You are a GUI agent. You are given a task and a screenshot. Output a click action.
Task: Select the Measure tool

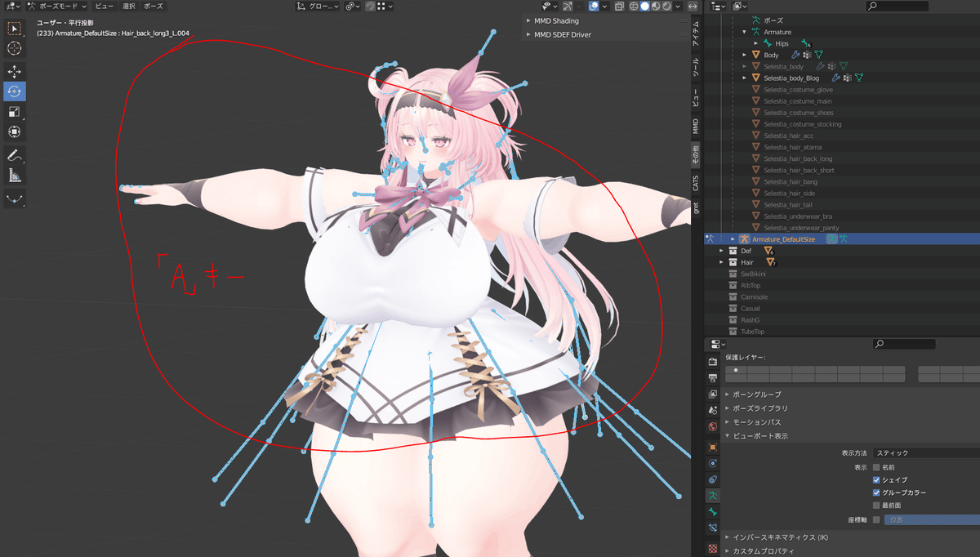pyautogui.click(x=15, y=175)
